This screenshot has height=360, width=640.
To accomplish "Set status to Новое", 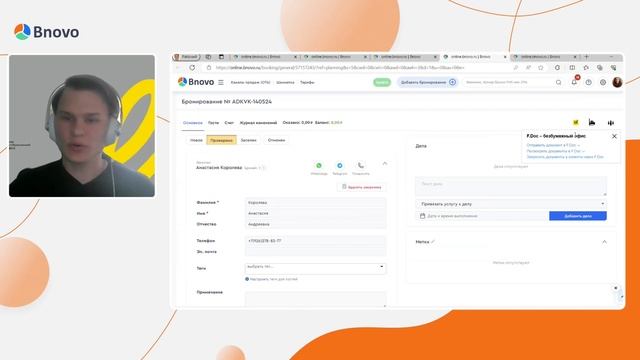I will pyautogui.click(x=196, y=140).
